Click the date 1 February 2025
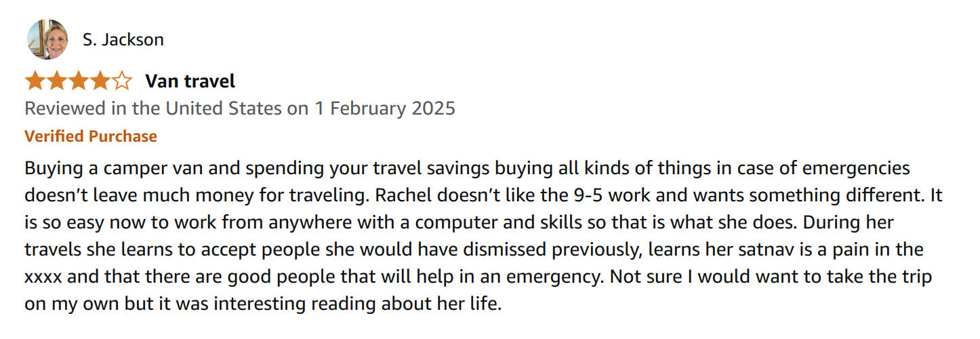Image resolution: width=980 pixels, height=339 pixels. (x=385, y=108)
